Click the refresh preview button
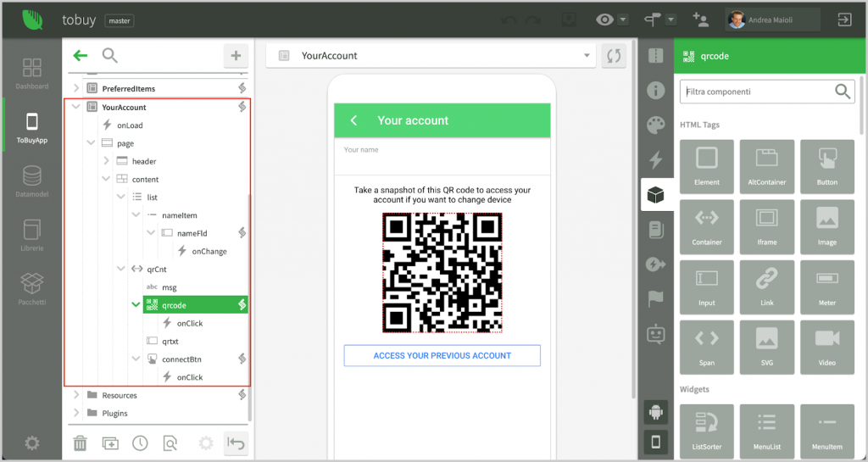This screenshot has width=868, height=462. pos(614,55)
